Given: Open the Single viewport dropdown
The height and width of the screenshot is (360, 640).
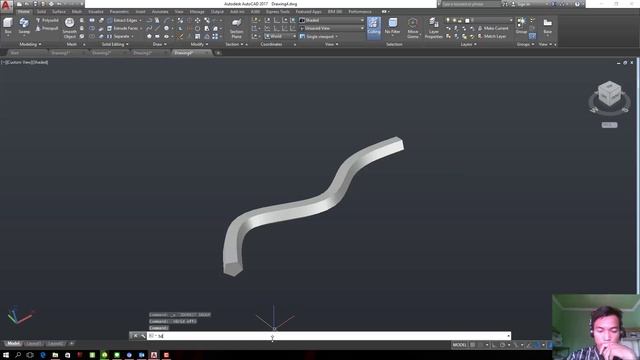Looking at the screenshot, I should [319, 36].
